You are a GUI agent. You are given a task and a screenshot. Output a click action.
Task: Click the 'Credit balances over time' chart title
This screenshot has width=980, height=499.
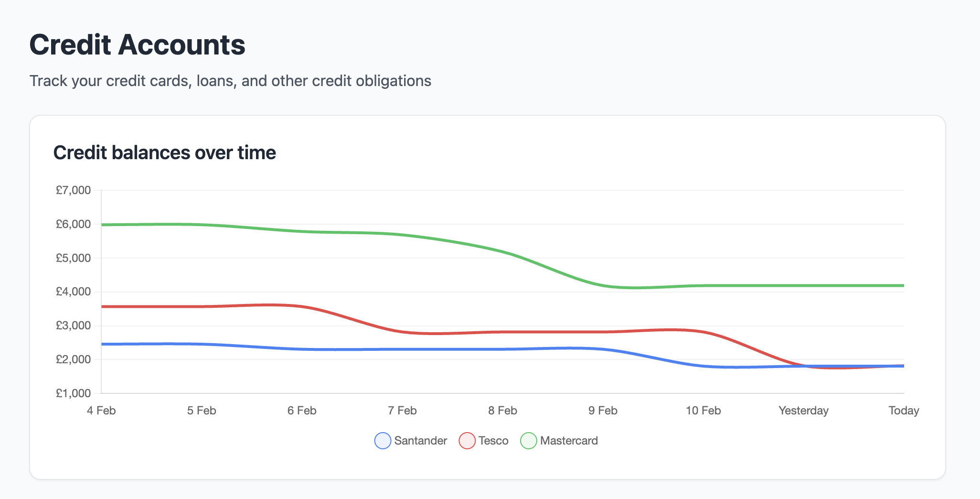[x=164, y=153]
